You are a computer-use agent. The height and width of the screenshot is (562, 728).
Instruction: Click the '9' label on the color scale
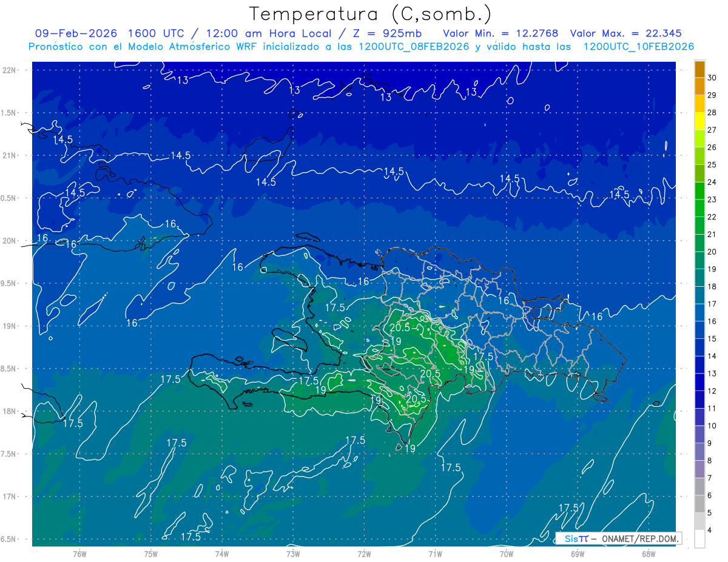point(710,443)
